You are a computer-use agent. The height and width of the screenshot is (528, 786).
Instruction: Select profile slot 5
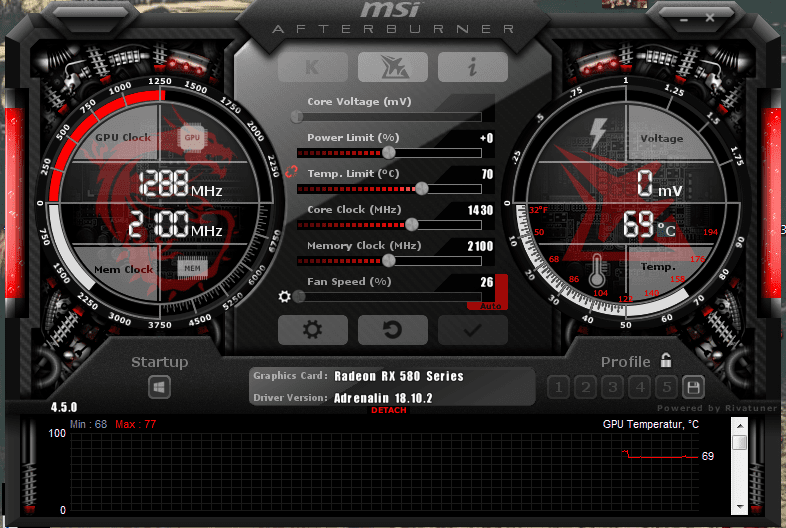[667, 387]
